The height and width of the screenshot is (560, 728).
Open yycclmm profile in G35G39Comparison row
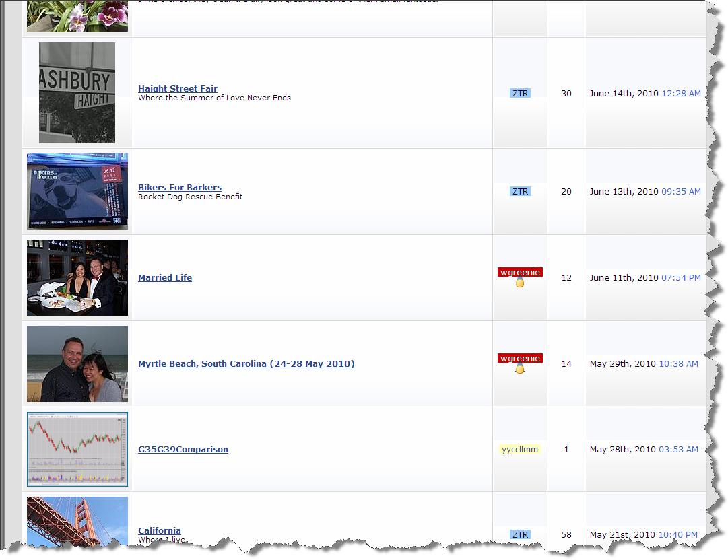520,449
